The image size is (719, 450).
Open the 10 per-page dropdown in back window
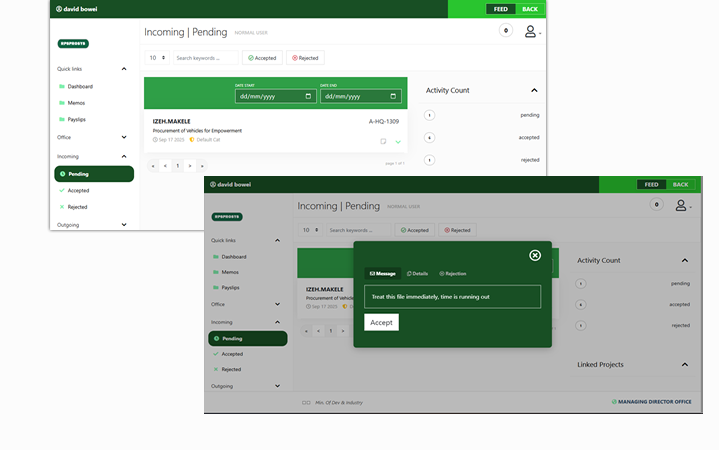point(157,58)
